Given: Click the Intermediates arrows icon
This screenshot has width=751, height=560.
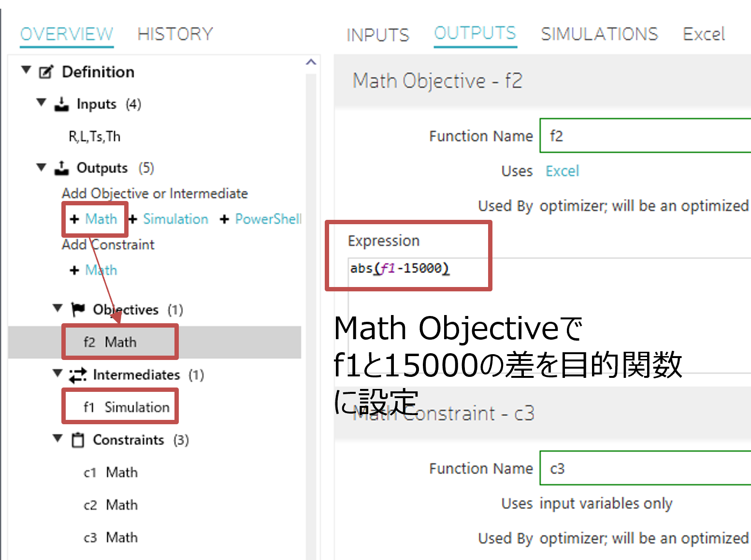Looking at the screenshot, I should click(x=77, y=375).
